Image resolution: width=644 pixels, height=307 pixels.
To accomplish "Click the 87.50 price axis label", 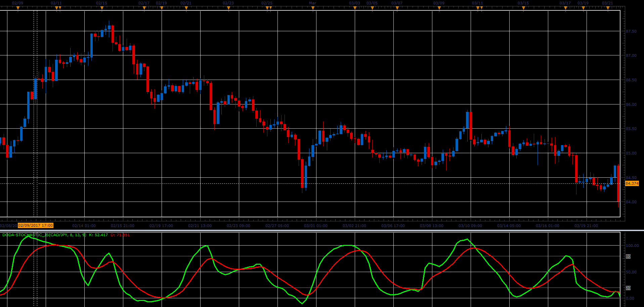I will (x=631, y=31).
